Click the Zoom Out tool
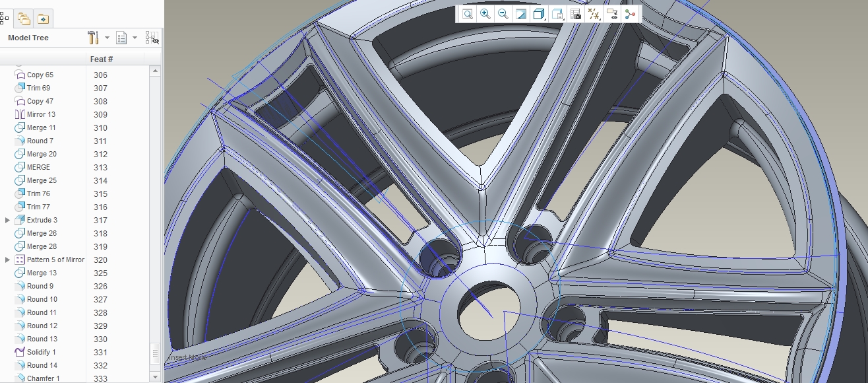The height and width of the screenshot is (383, 868). 503,14
